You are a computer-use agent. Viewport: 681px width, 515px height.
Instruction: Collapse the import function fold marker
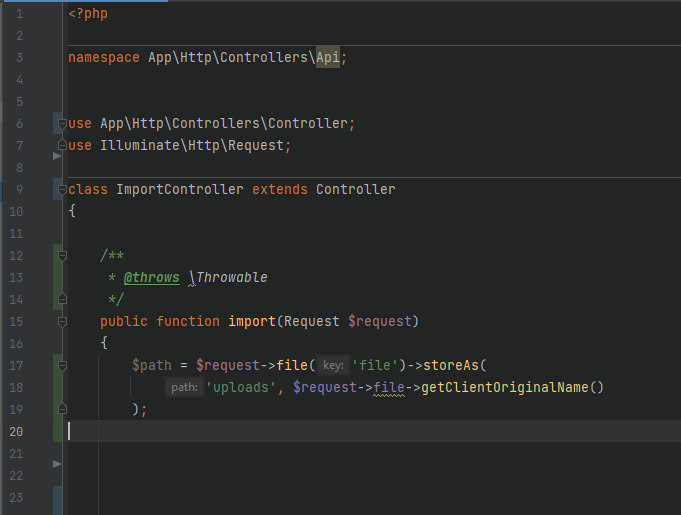(x=62, y=322)
